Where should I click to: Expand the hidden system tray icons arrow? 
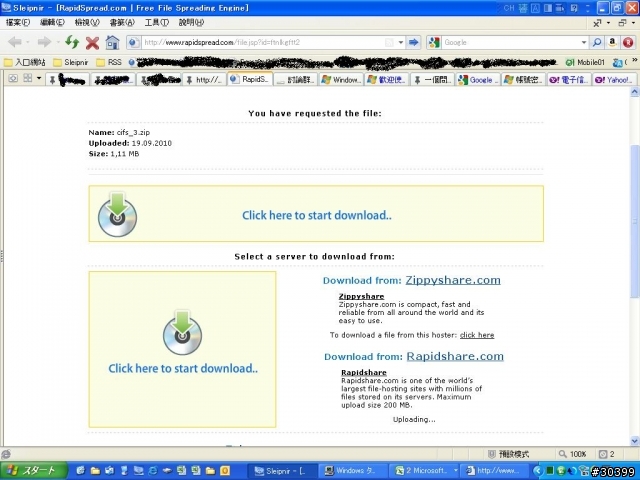point(538,471)
